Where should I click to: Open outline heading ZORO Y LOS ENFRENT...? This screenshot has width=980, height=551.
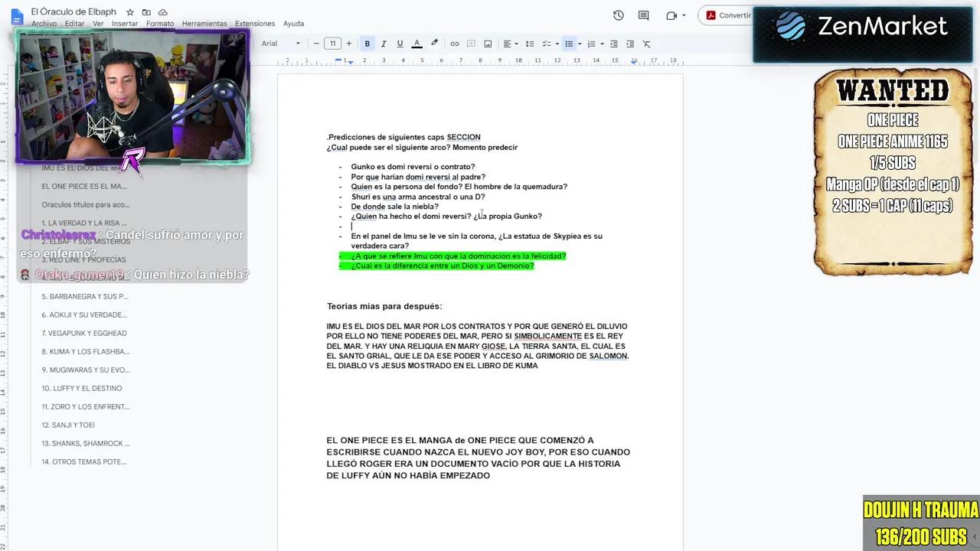click(86, 406)
